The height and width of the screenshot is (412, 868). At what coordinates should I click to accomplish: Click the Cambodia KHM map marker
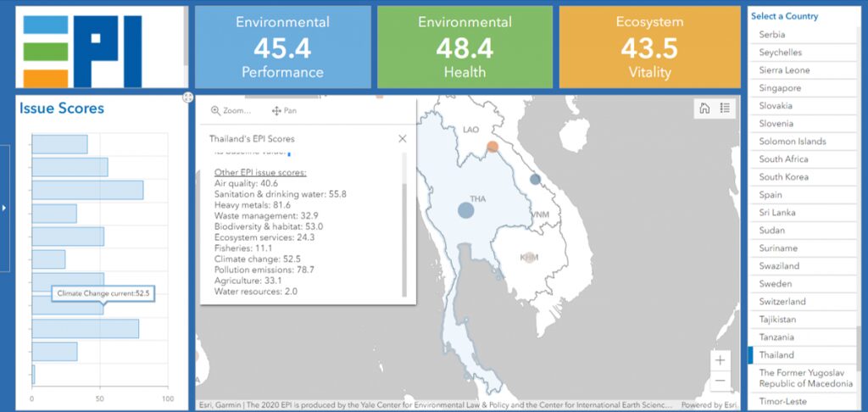(x=529, y=257)
